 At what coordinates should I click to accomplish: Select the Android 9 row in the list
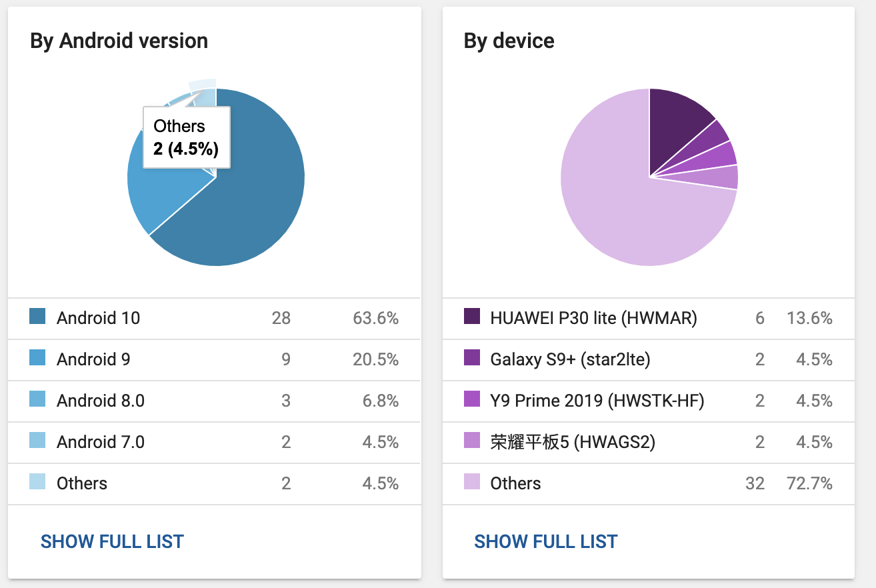(x=213, y=359)
